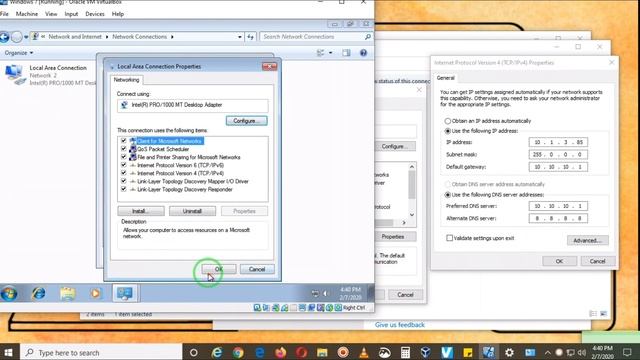Open Sticky Notes from the host taskbar

467,352
